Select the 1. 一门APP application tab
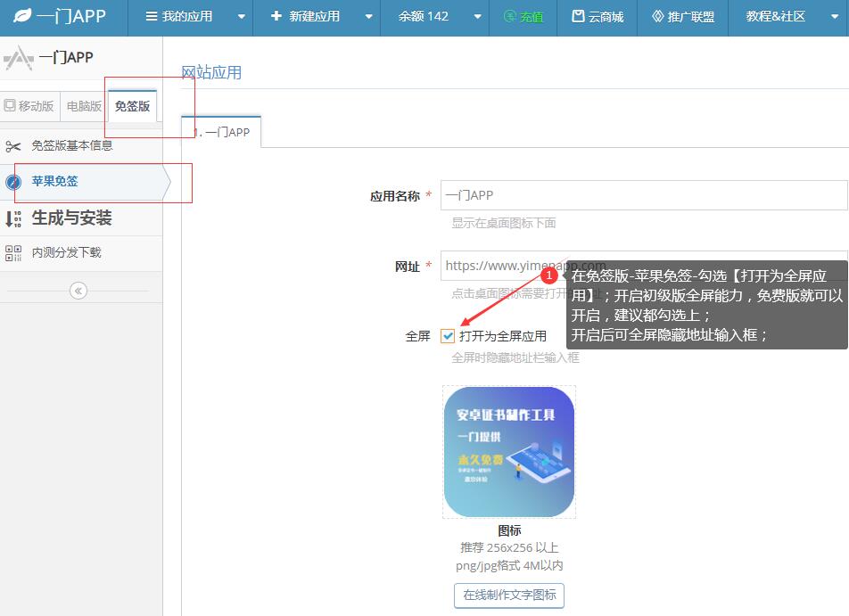This screenshot has width=849, height=616. [221, 132]
